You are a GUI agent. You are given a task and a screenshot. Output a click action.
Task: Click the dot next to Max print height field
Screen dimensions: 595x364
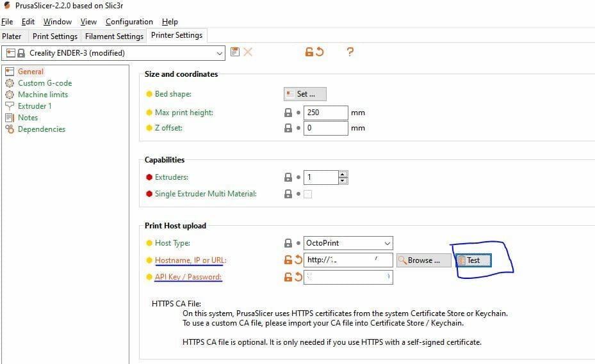[298, 113]
